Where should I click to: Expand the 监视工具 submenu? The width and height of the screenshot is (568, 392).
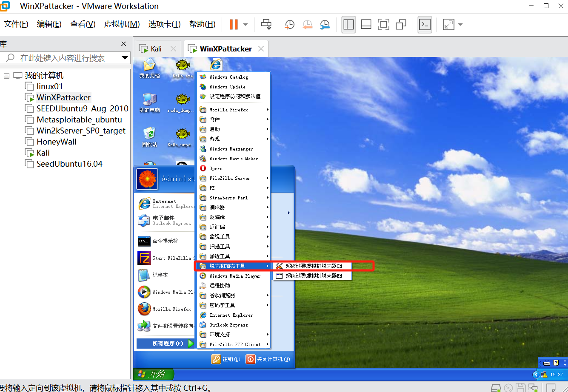[233, 237]
